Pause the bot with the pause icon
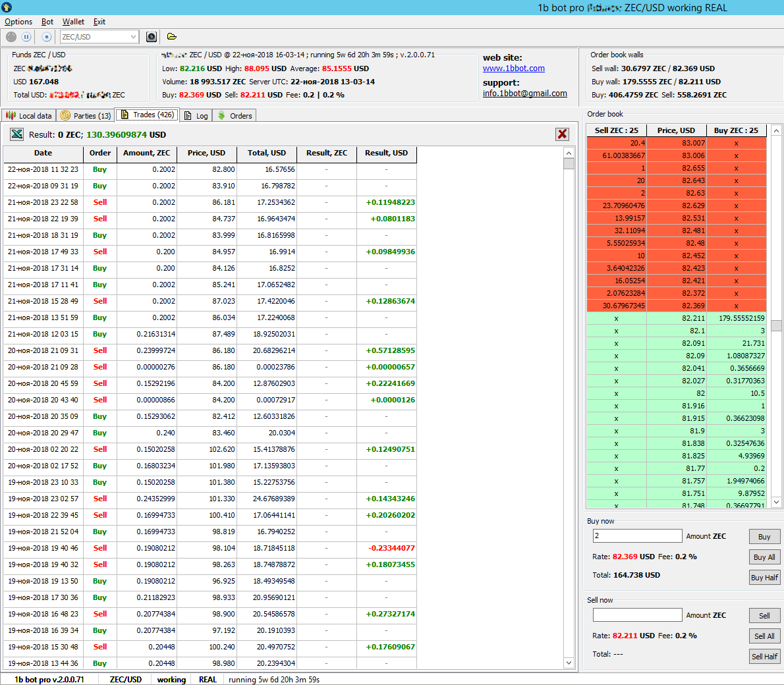This screenshot has height=685, width=784. 26,37
